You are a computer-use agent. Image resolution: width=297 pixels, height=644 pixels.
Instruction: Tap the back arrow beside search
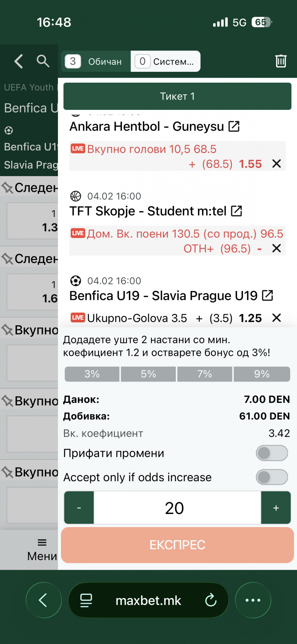coord(19,61)
